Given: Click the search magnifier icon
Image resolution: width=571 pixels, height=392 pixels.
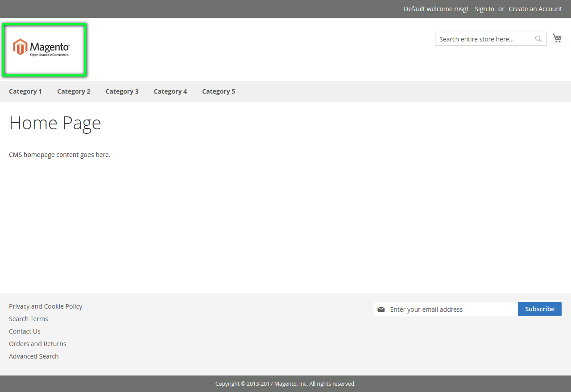Looking at the screenshot, I should tap(538, 39).
